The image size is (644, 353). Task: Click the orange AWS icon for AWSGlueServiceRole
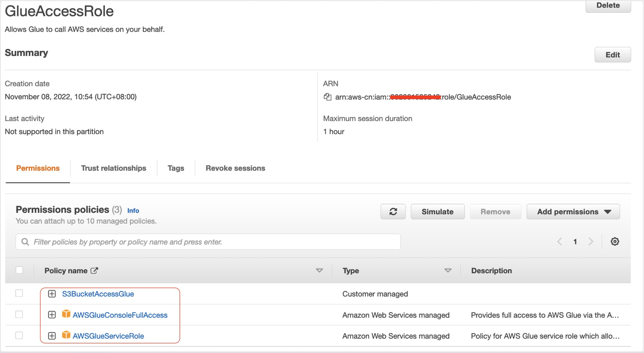[x=66, y=335]
